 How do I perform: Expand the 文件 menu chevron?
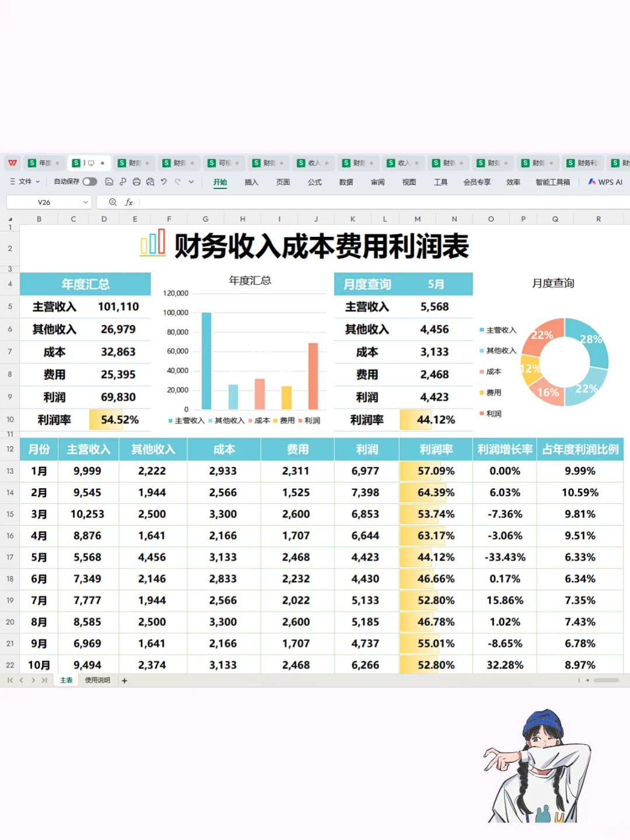[x=38, y=181]
